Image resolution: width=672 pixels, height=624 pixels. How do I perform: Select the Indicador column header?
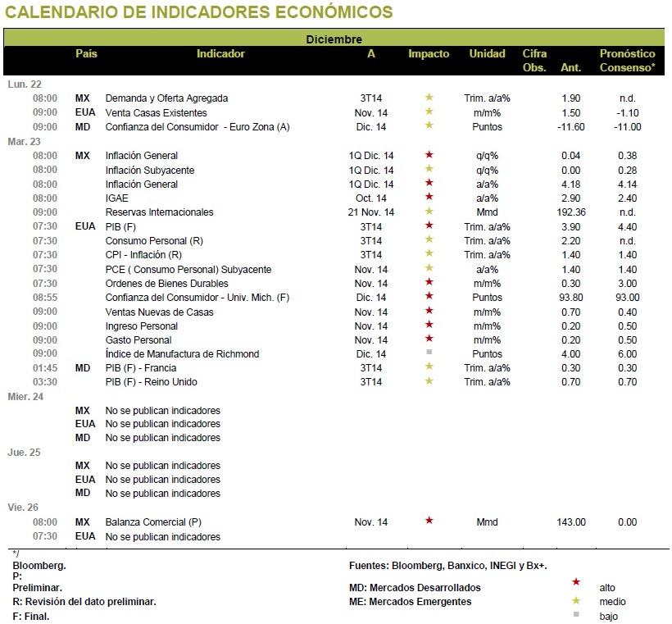(x=220, y=53)
